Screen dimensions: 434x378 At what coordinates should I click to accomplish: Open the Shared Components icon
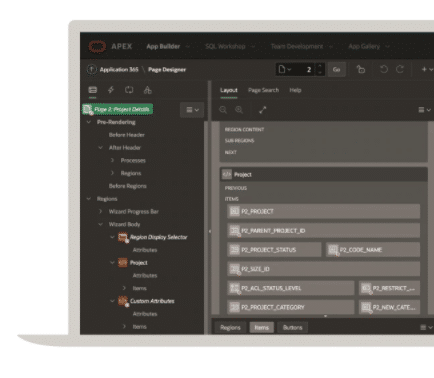pos(147,90)
